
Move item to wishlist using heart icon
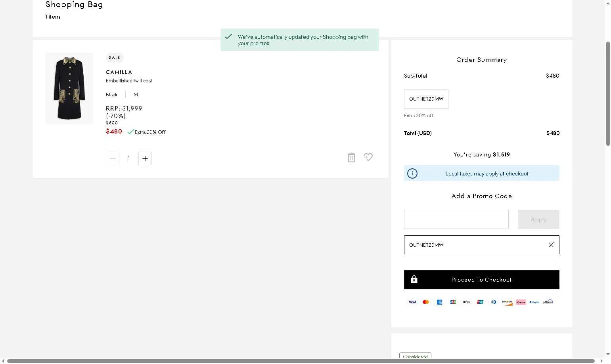coord(368,157)
